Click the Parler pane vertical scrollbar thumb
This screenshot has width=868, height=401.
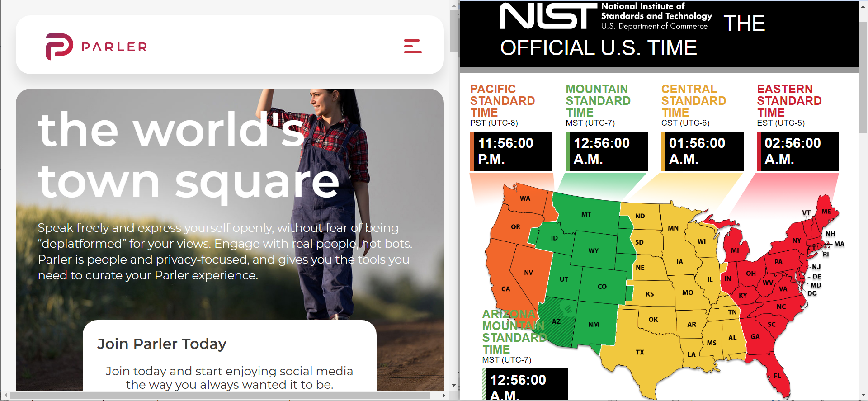pyautogui.click(x=453, y=31)
